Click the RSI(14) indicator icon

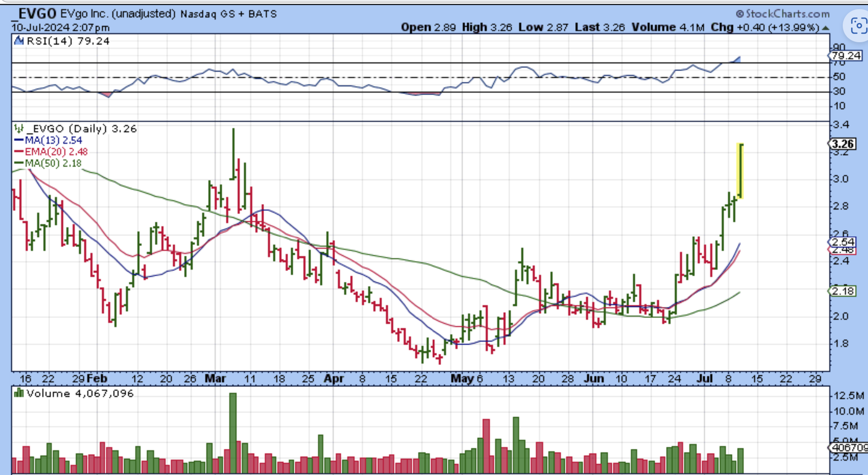(x=19, y=41)
